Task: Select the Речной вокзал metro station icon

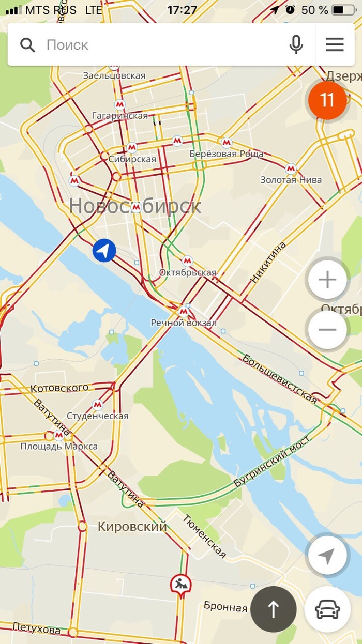Action: 183,312
